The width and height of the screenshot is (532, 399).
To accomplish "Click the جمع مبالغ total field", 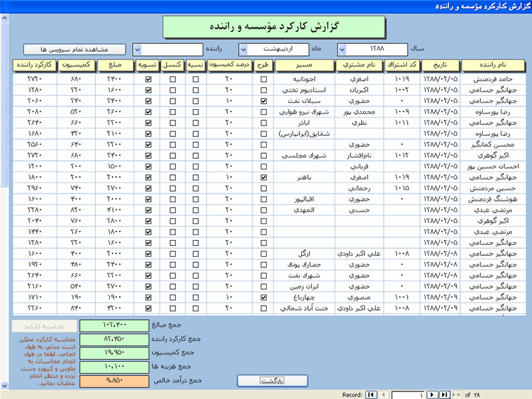I will 114,326.
